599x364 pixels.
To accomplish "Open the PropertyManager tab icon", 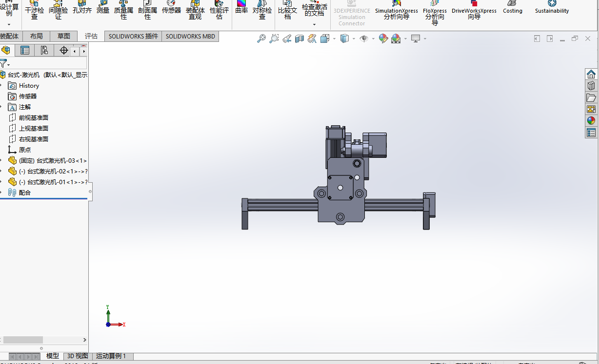I will [25, 50].
